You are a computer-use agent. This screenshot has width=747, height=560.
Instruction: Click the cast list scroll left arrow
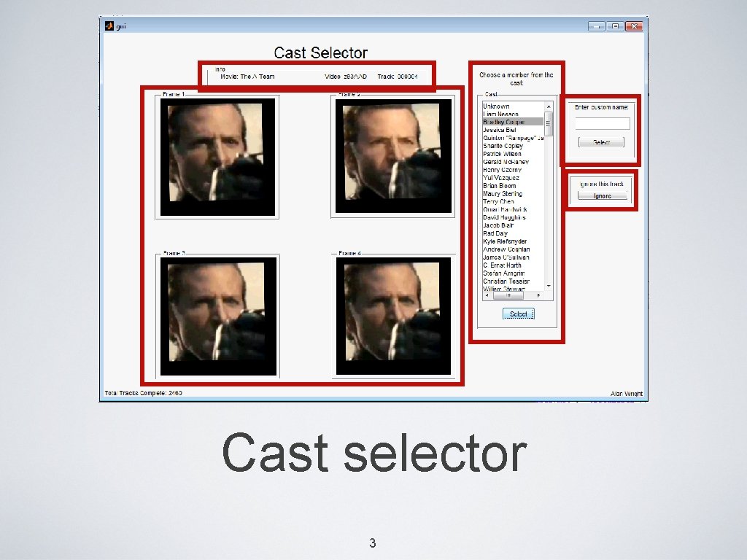point(487,296)
